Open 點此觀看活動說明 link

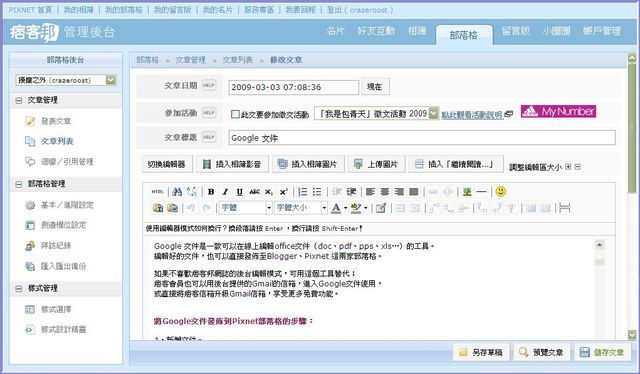(472, 115)
